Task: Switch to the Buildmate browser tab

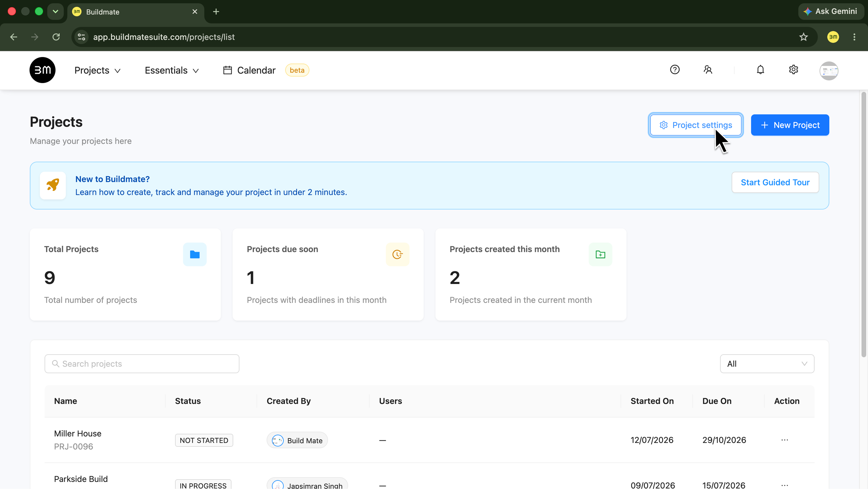Action: (136, 12)
